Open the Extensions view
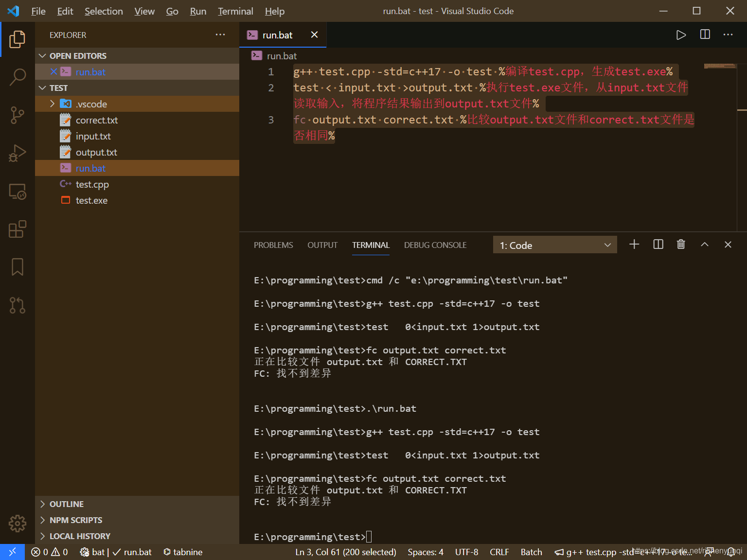 click(18, 229)
